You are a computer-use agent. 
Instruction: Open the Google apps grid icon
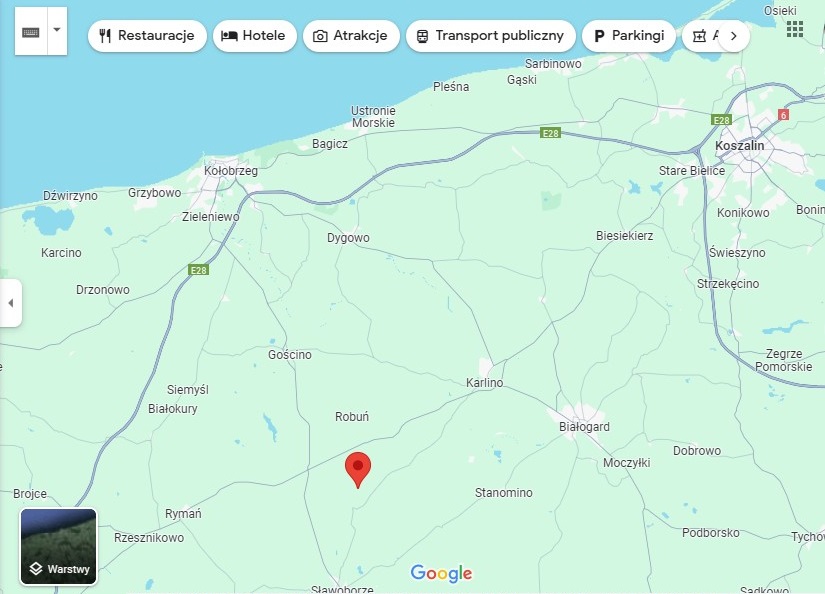point(794,29)
